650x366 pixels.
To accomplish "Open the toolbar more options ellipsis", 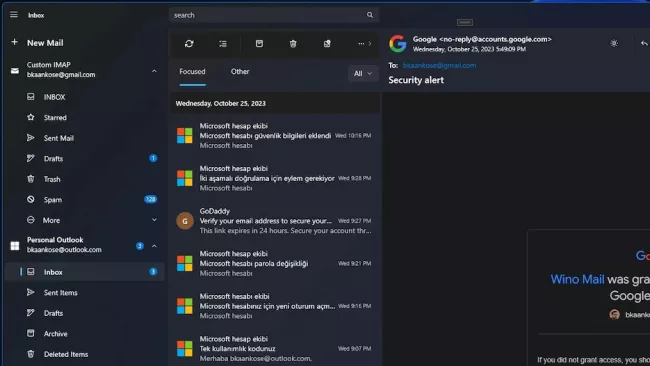I will tap(361, 44).
